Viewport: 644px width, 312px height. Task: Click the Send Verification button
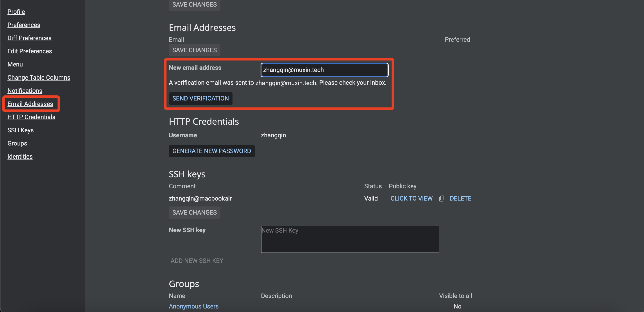[200, 98]
